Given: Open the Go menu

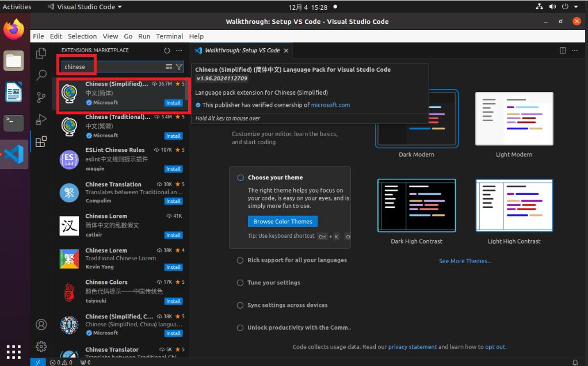Looking at the screenshot, I should point(128,36).
